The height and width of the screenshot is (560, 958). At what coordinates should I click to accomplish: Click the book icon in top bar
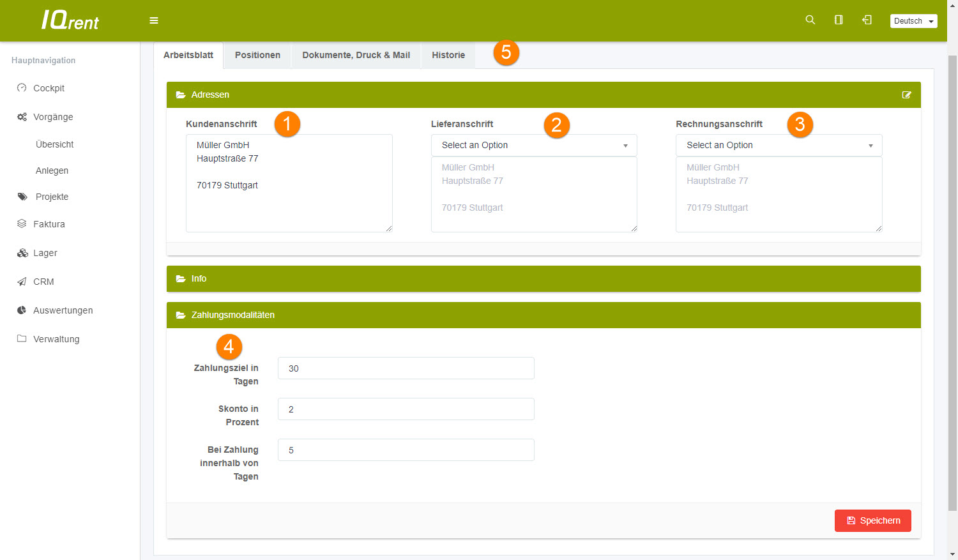click(839, 20)
